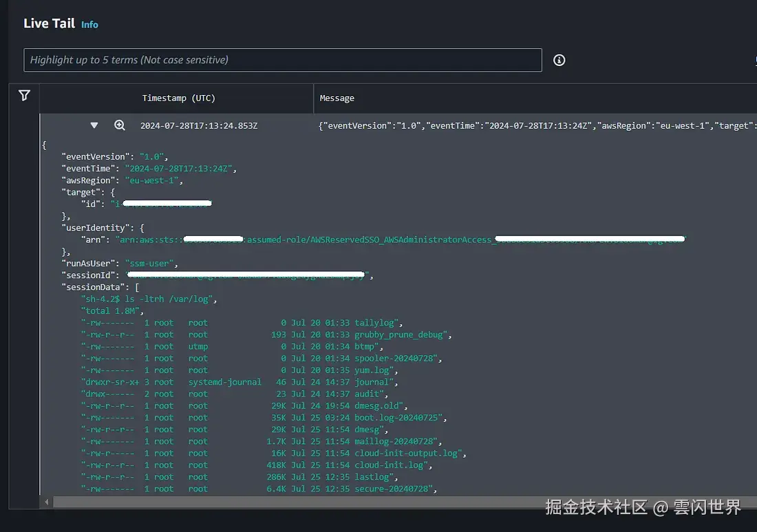
Task: Click the dmesg.old file entry
Action: pos(244,406)
